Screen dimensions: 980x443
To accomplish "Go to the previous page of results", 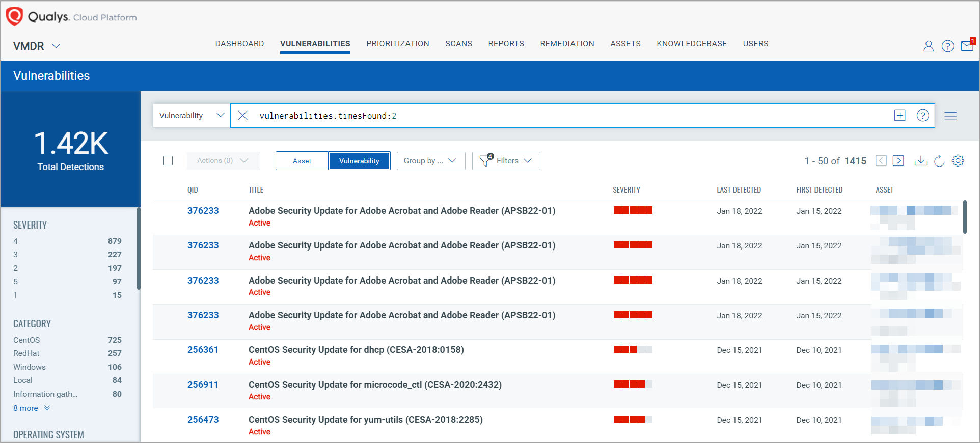I will click(881, 161).
